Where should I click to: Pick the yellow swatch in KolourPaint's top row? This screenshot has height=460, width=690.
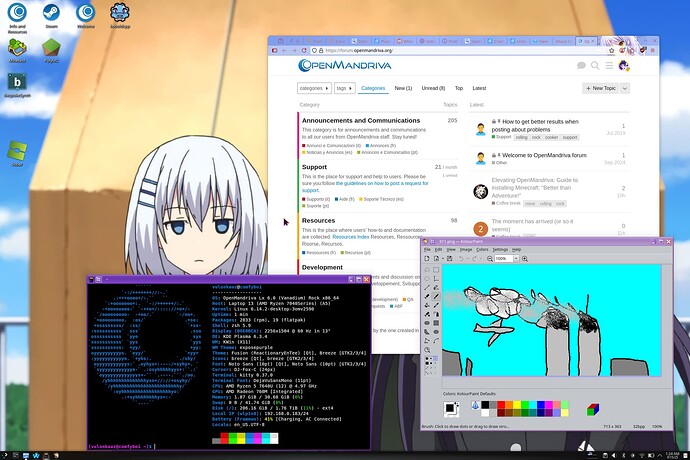click(x=517, y=405)
